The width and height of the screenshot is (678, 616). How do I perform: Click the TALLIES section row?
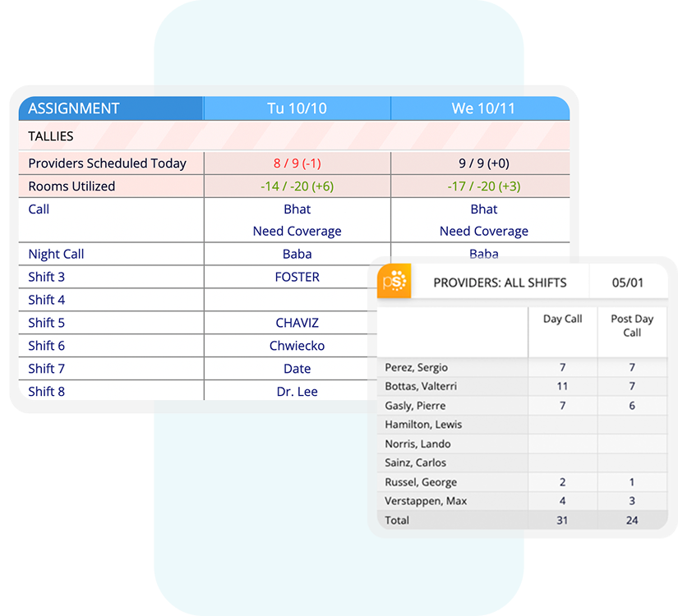coord(51,136)
